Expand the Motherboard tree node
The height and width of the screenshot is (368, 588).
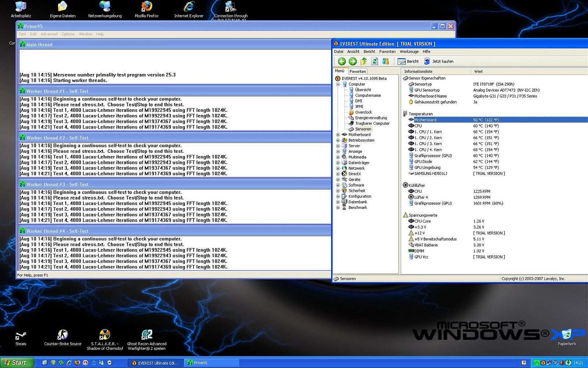[338, 135]
